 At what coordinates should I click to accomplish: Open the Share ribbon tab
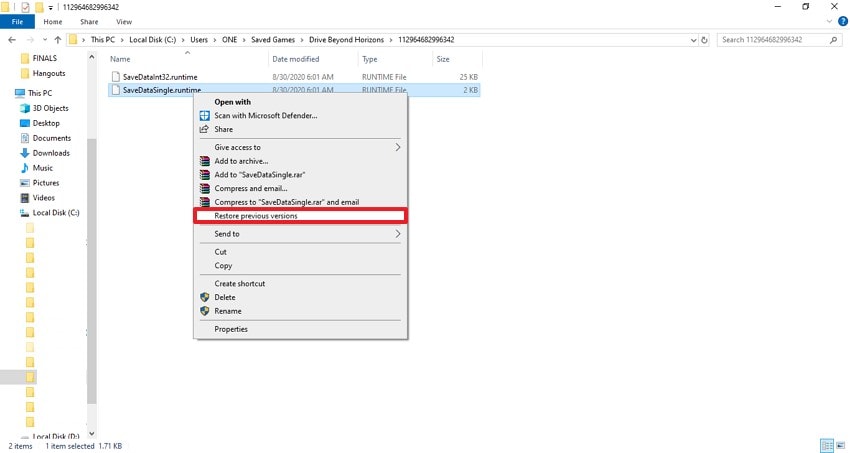tap(89, 22)
